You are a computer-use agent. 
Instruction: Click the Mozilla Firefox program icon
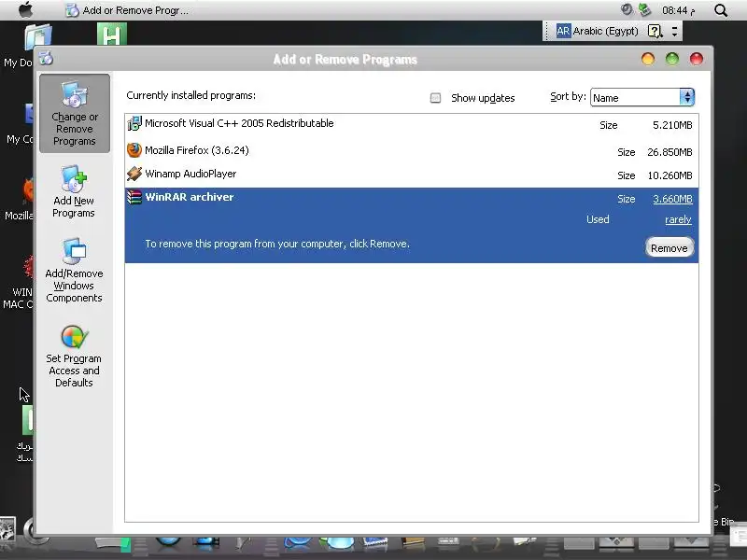pos(134,150)
